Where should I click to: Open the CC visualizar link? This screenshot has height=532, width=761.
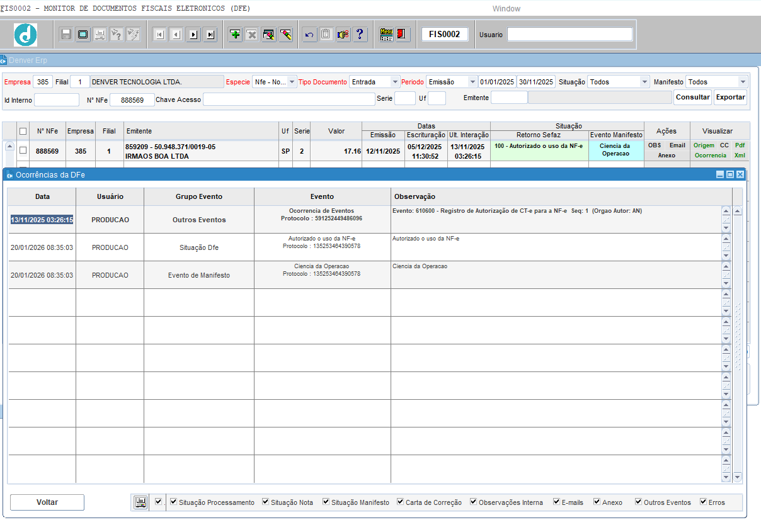click(x=724, y=145)
